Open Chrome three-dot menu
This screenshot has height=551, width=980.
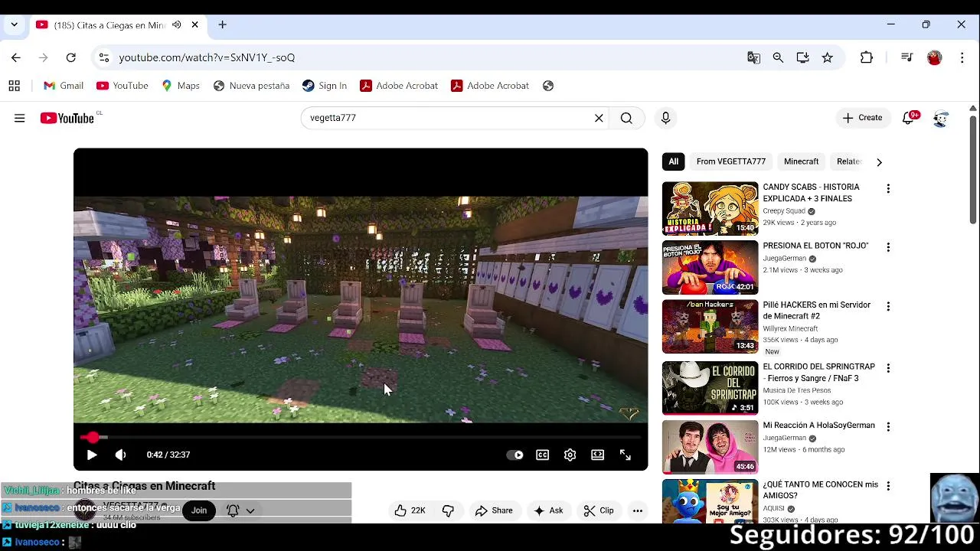coord(962,57)
